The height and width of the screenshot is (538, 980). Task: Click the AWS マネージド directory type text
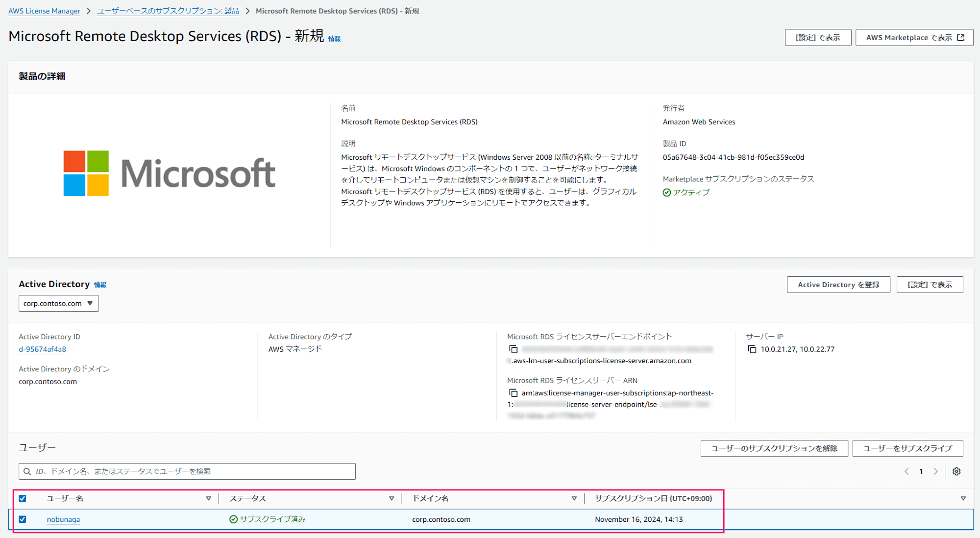(x=295, y=349)
